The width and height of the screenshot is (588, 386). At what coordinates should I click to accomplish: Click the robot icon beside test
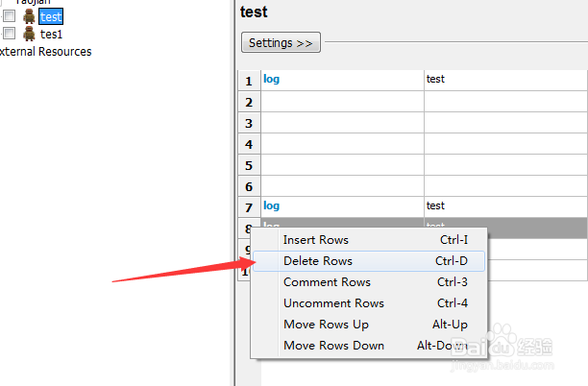tap(29, 17)
